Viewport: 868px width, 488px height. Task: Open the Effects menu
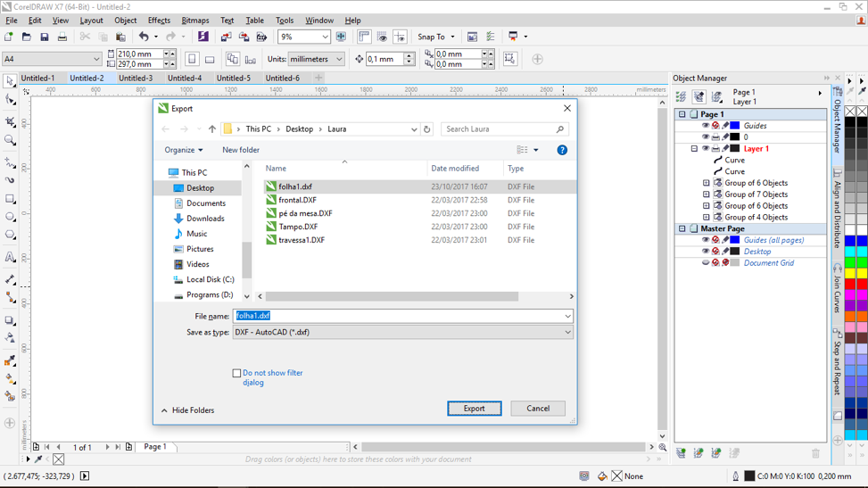(159, 21)
